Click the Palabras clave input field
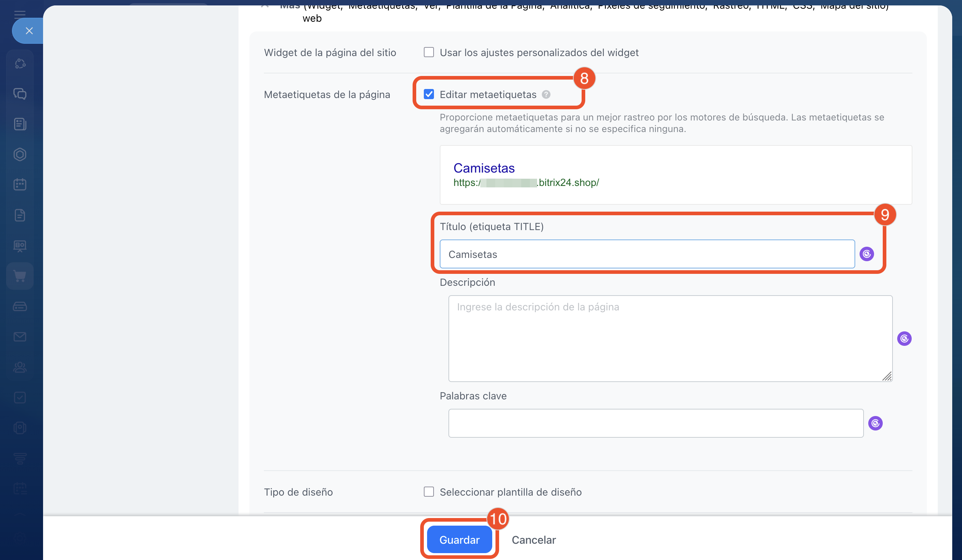This screenshot has height=560, width=962. 655,423
